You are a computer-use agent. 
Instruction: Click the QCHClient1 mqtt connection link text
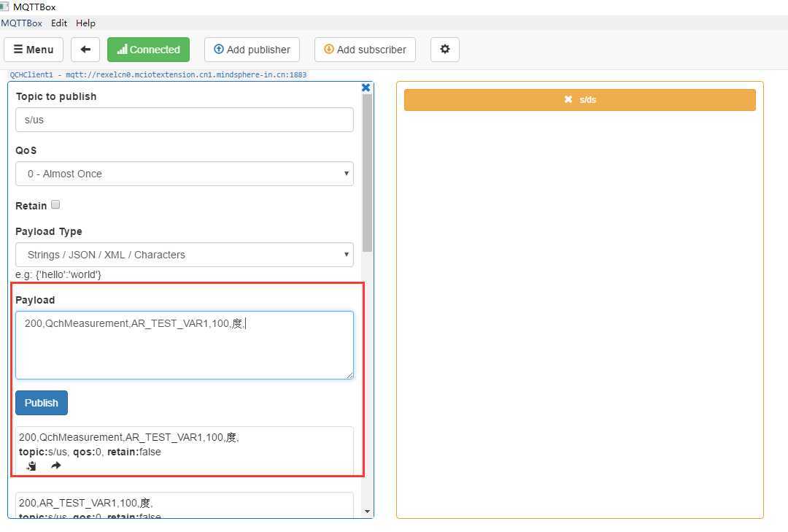[158, 75]
